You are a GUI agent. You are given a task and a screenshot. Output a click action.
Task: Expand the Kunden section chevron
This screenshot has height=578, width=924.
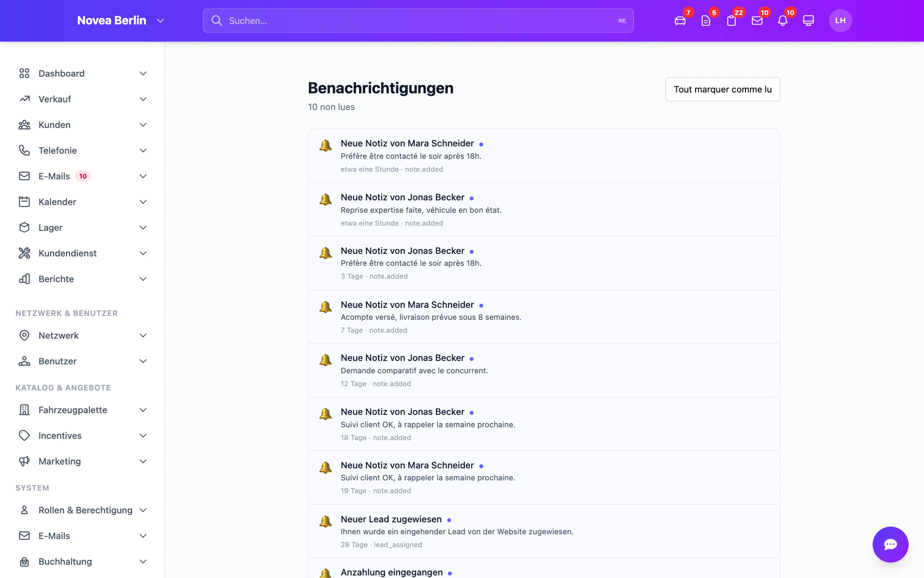(143, 125)
